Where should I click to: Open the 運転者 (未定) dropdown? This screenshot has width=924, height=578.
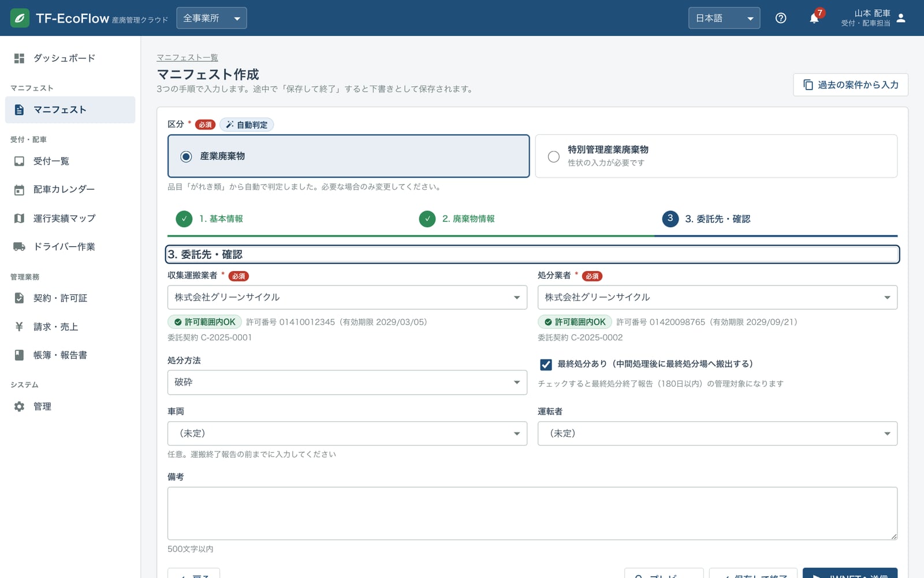(x=717, y=433)
